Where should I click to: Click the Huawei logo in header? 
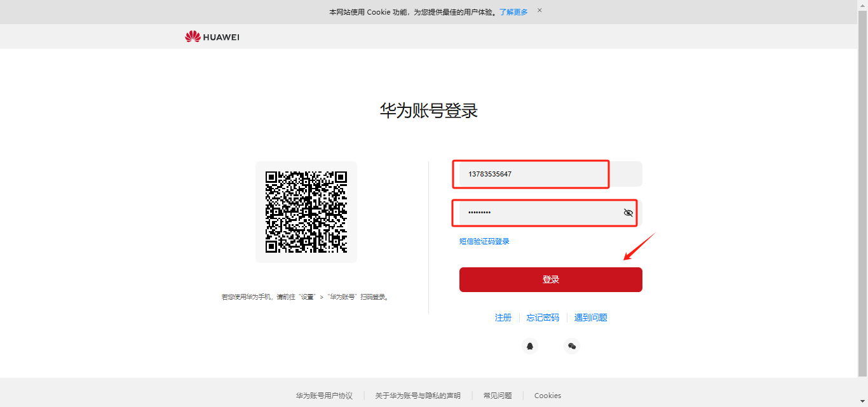pos(212,37)
